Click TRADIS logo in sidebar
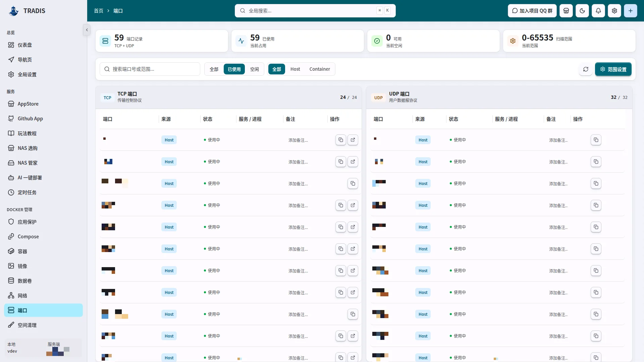The width and height of the screenshot is (644, 362). (27, 11)
